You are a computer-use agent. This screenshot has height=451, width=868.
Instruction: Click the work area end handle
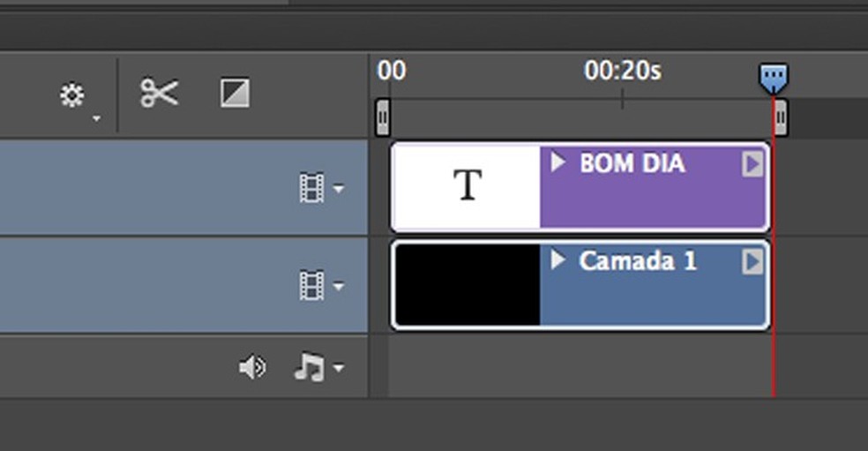point(781,117)
